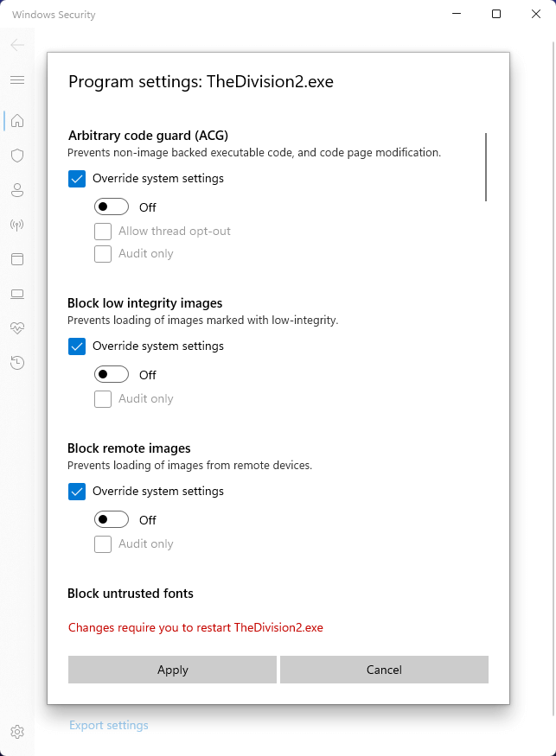Open Settings gear icon in sidebar
The image size is (556, 756).
[x=17, y=732]
